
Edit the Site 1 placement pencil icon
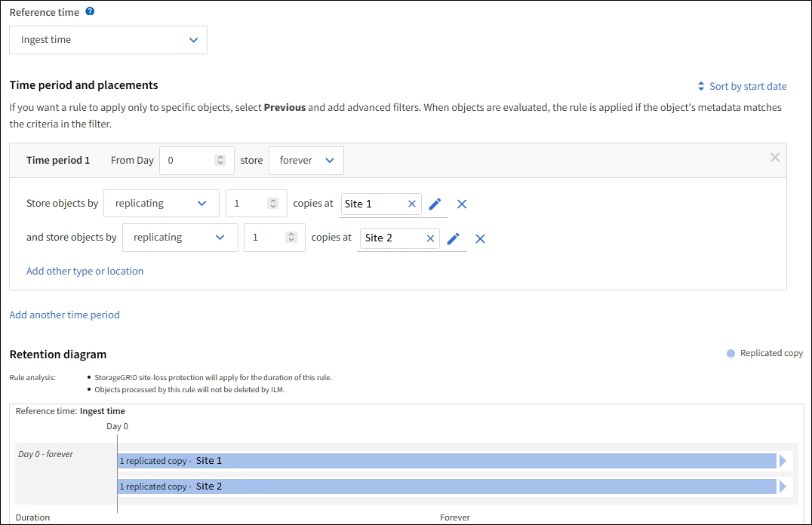pyautogui.click(x=435, y=204)
